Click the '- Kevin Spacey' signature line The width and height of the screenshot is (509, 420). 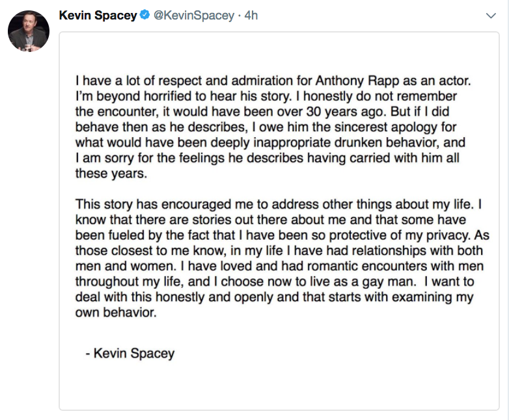tap(130, 354)
